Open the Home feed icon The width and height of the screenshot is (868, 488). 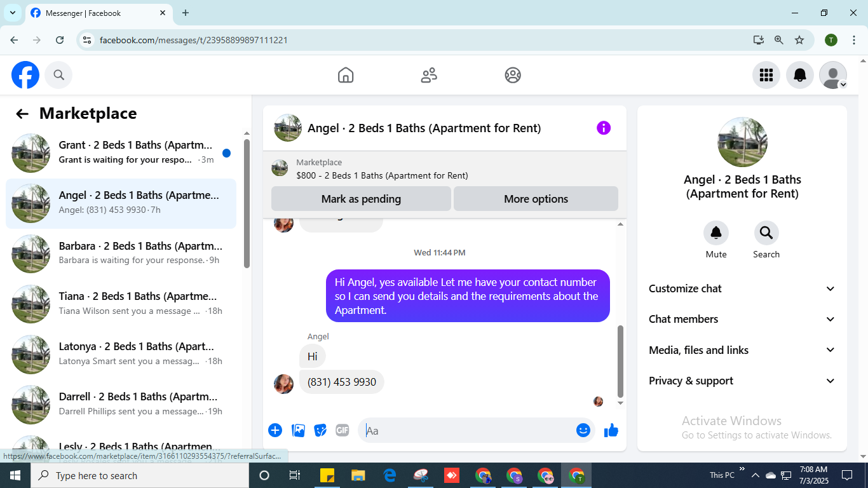[346, 75]
